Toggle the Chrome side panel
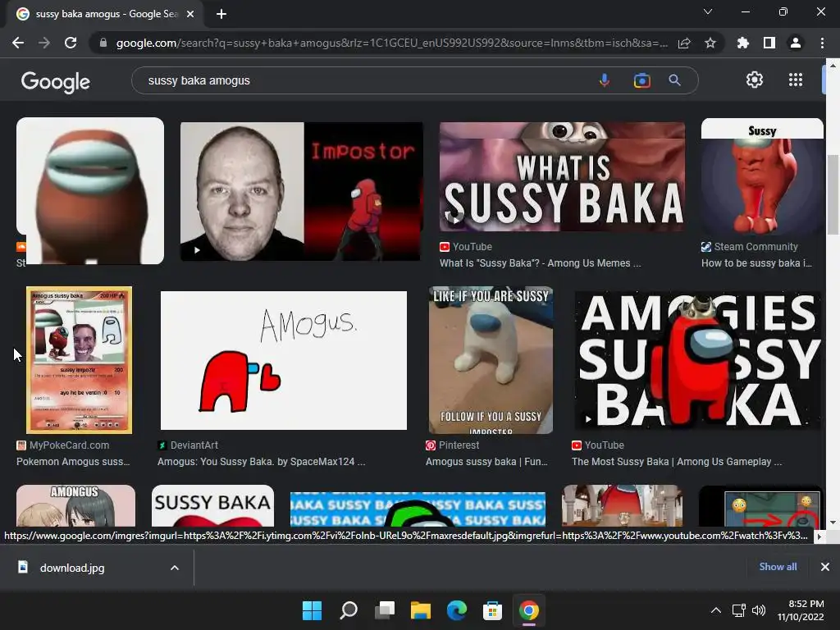The height and width of the screenshot is (630, 840). [769, 43]
